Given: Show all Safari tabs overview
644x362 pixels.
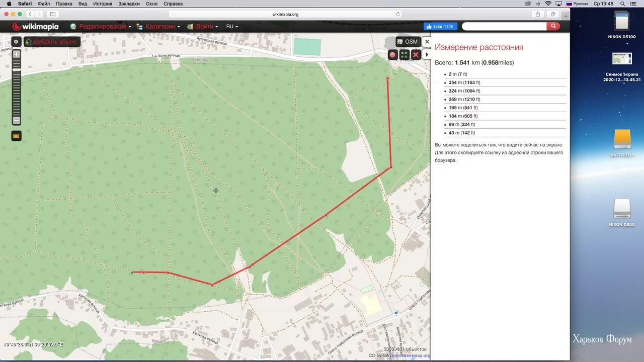Looking at the screenshot, I should click(x=553, y=14).
